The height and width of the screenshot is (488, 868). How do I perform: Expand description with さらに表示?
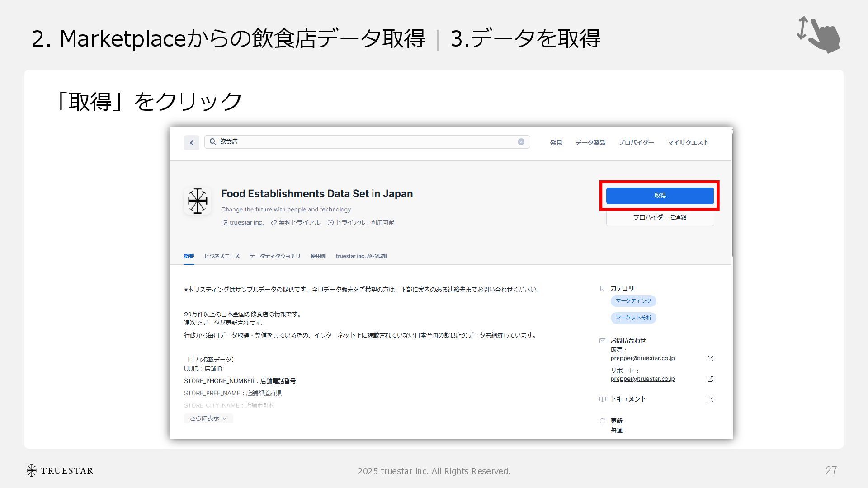208,418
